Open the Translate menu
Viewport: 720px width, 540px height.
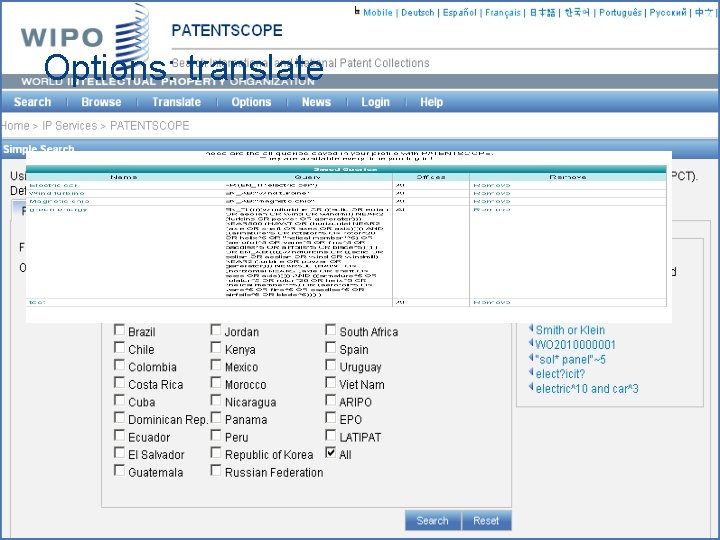click(176, 102)
